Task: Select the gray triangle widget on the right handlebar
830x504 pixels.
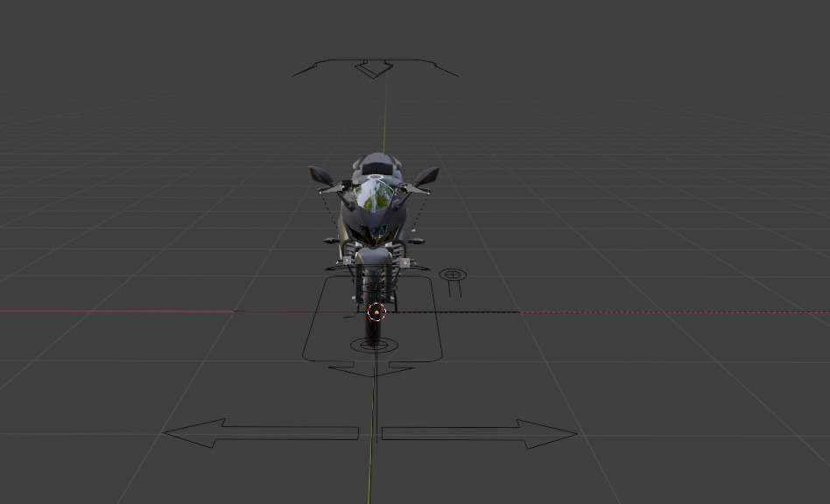Action: 418,189
